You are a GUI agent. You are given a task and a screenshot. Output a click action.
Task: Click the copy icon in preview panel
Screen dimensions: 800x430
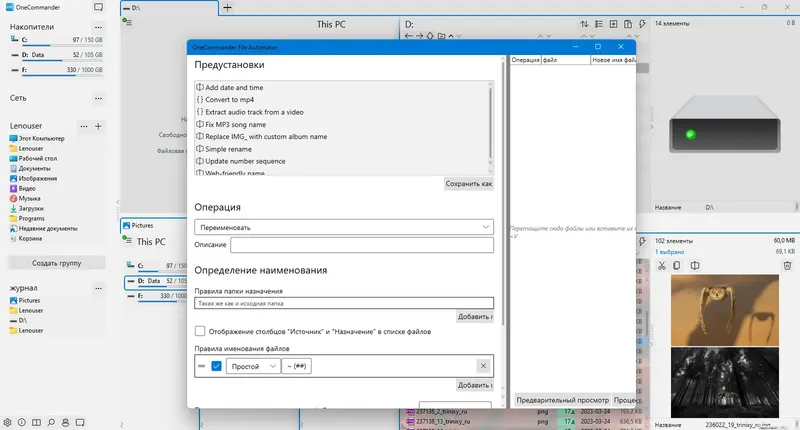(677, 265)
